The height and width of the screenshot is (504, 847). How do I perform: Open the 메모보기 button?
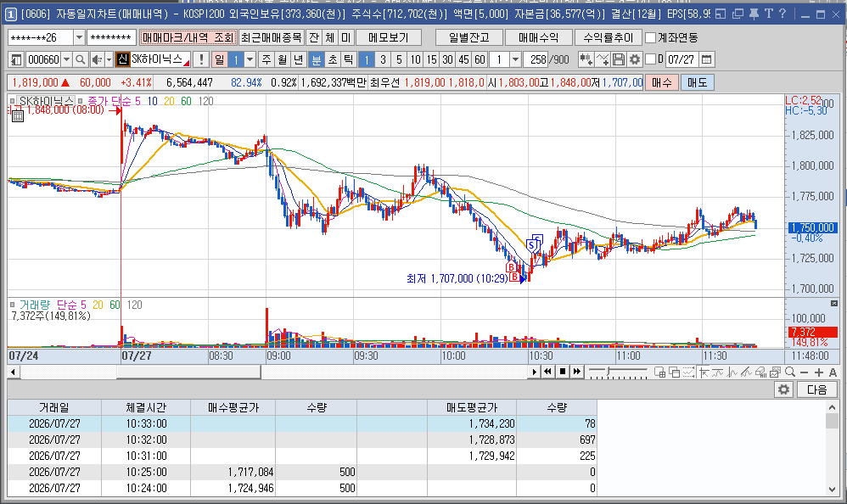click(389, 37)
